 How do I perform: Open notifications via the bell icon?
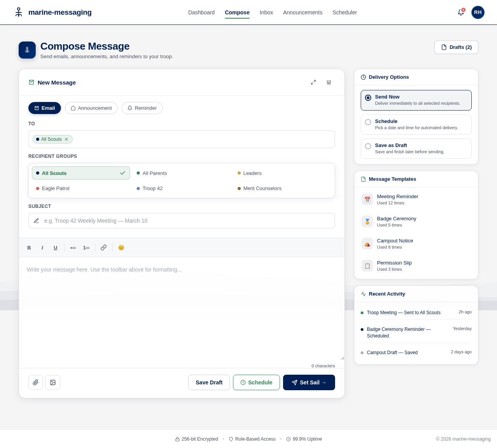[461, 12]
